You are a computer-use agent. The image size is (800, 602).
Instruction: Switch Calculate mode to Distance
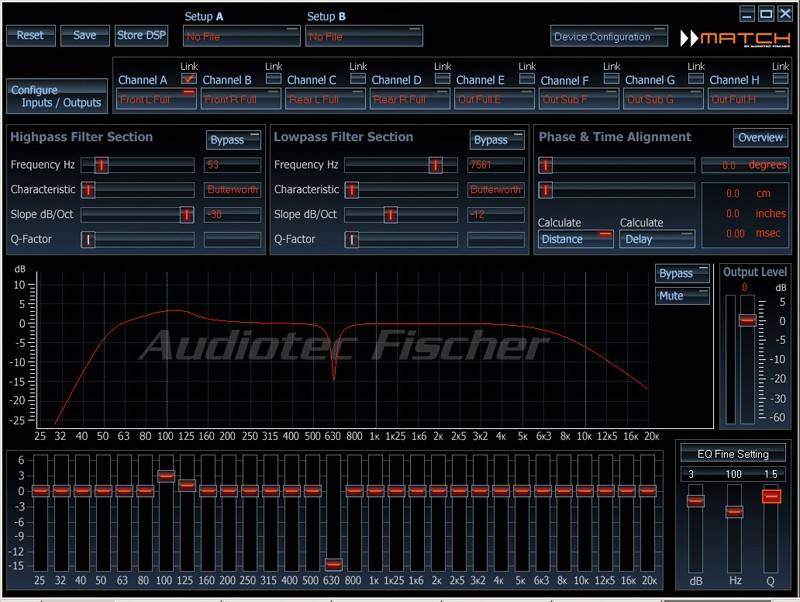click(576, 239)
